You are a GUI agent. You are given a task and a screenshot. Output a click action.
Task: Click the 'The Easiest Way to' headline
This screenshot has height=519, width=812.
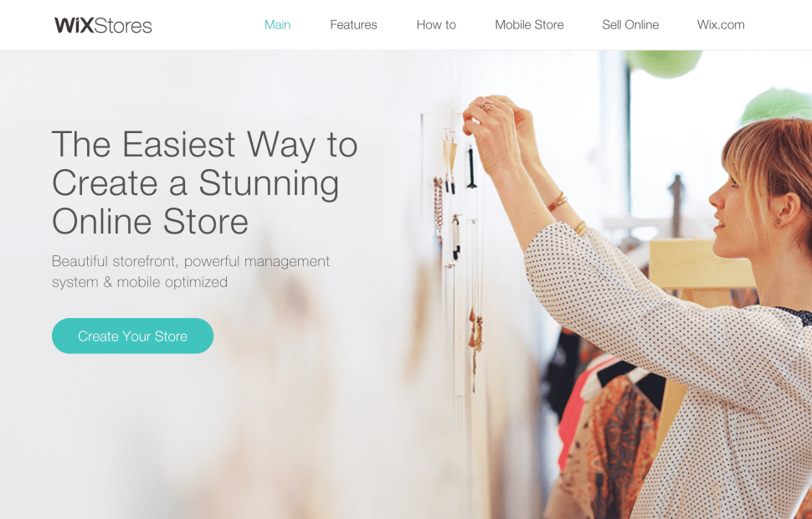tap(204, 144)
